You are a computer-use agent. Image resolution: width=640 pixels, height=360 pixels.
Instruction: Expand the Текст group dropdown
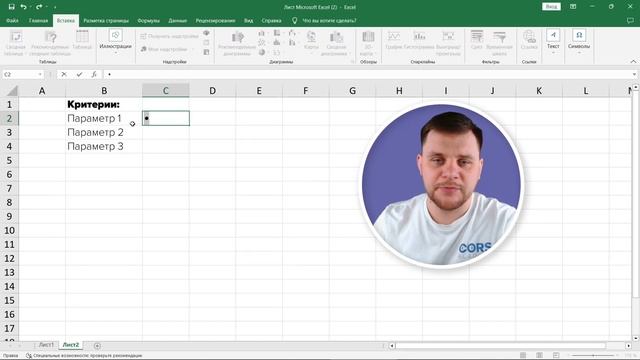[x=553, y=42]
